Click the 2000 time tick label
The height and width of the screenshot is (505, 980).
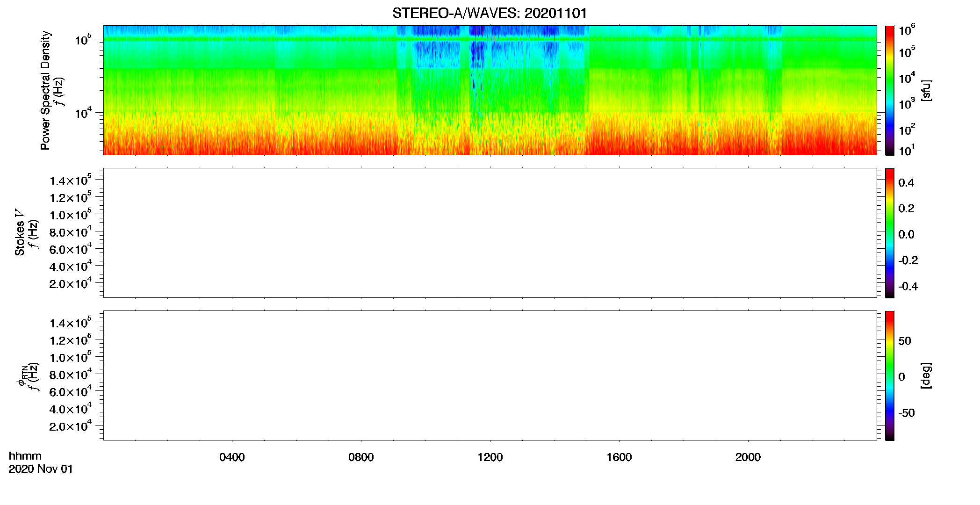click(x=748, y=457)
